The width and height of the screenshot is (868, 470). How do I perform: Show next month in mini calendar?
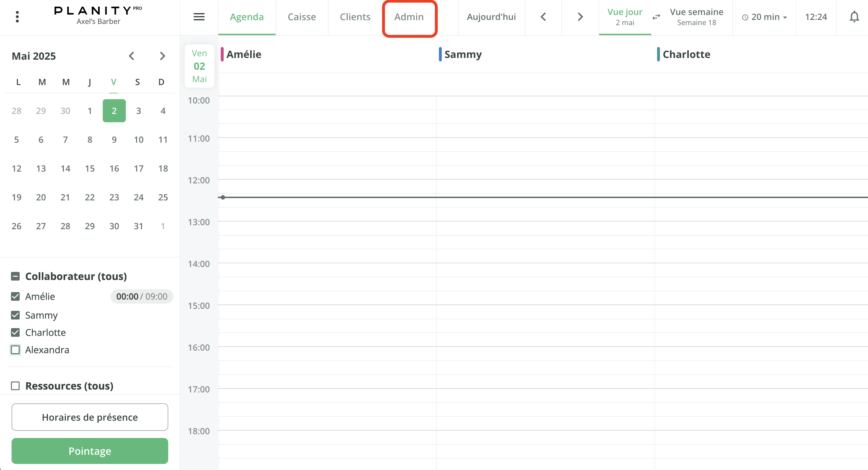[x=162, y=56]
